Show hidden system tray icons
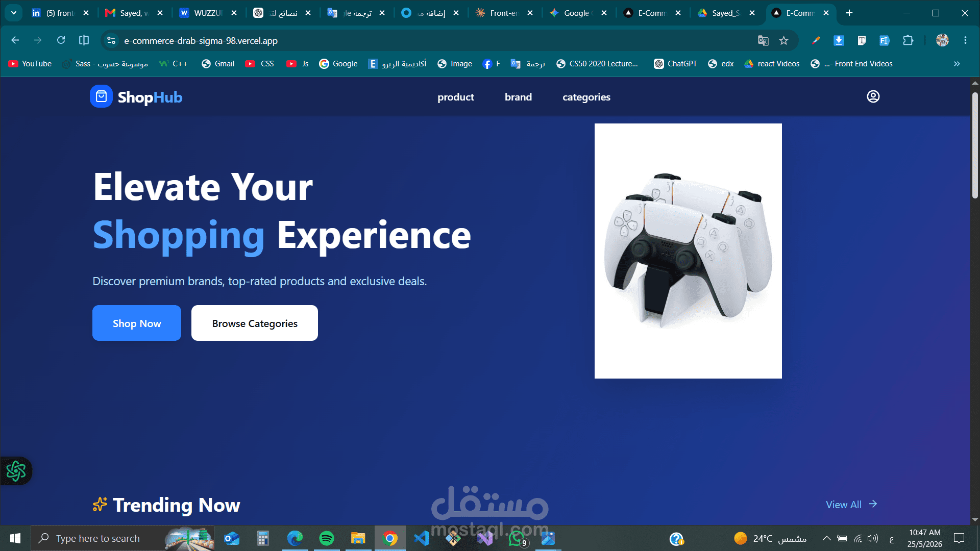The width and height of the screenshot is (980, 551). (826, 538)
